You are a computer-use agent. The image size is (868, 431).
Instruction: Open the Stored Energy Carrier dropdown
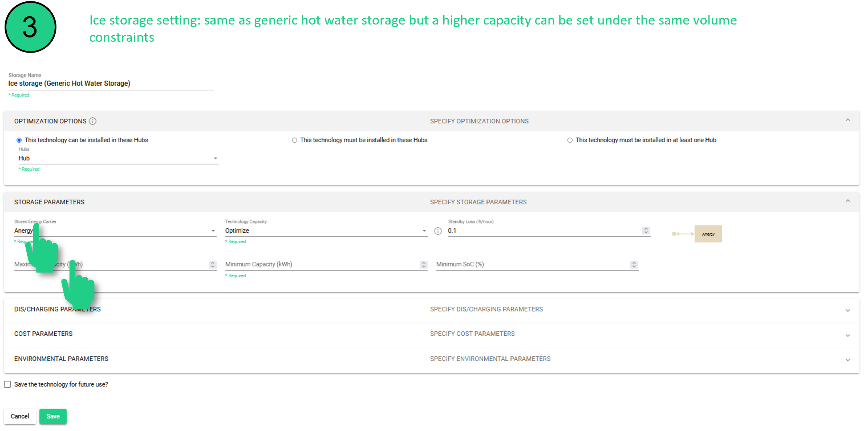coord(116,231)
